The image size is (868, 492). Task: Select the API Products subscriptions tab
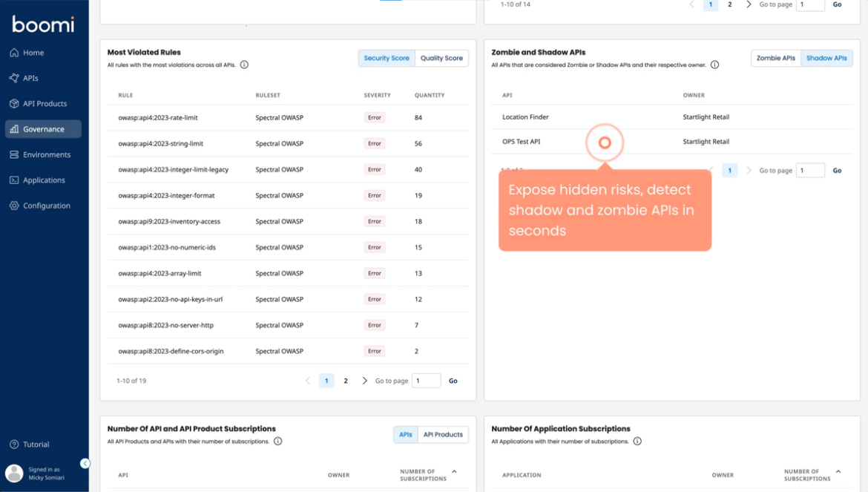[x=443, y=434]
